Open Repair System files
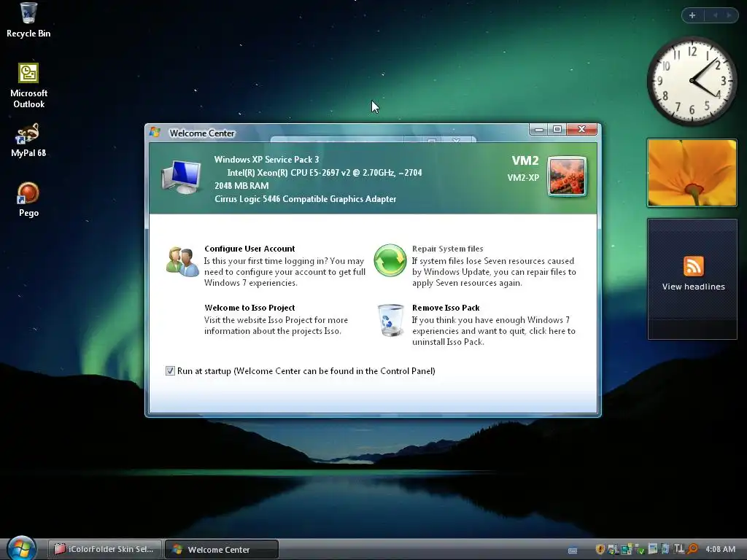 (447, 249)
